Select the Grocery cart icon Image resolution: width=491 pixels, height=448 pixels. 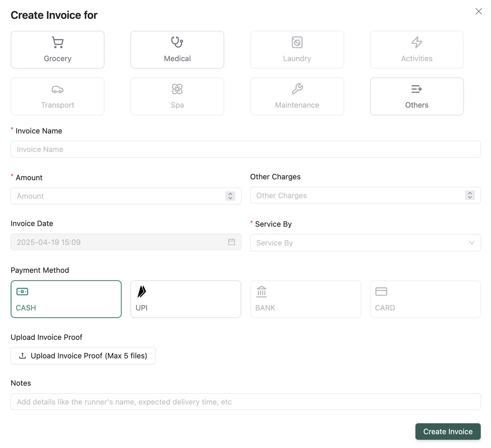[58, 42]
